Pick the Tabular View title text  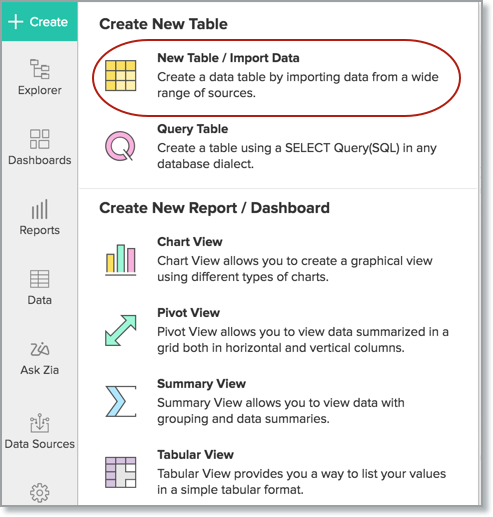coord(195,455)
